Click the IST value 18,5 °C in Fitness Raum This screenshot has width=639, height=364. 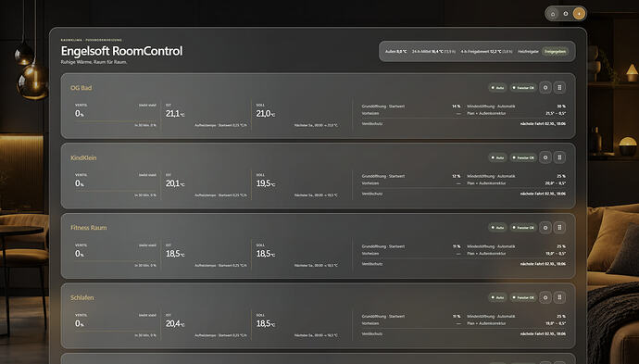[175, 254]
